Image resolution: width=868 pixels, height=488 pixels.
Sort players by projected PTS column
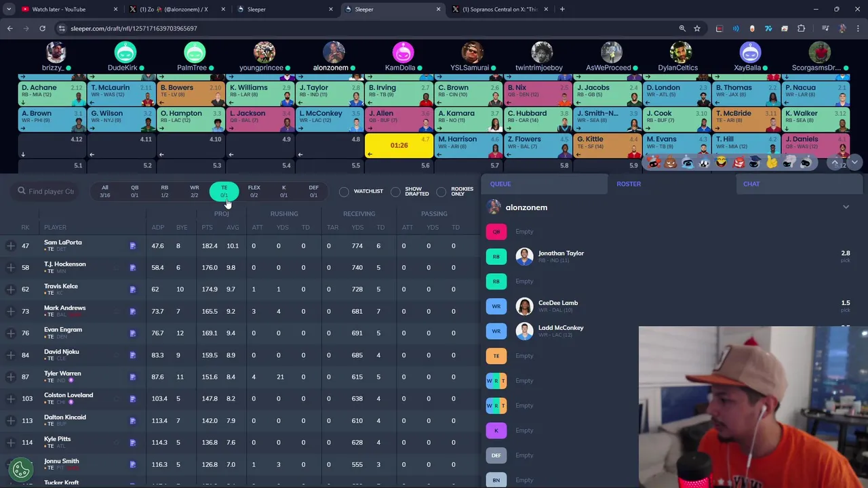(x=207, y=228)
